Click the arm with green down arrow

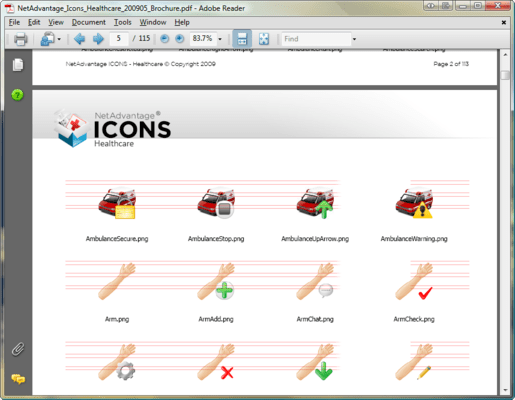(x=315, y=362)
